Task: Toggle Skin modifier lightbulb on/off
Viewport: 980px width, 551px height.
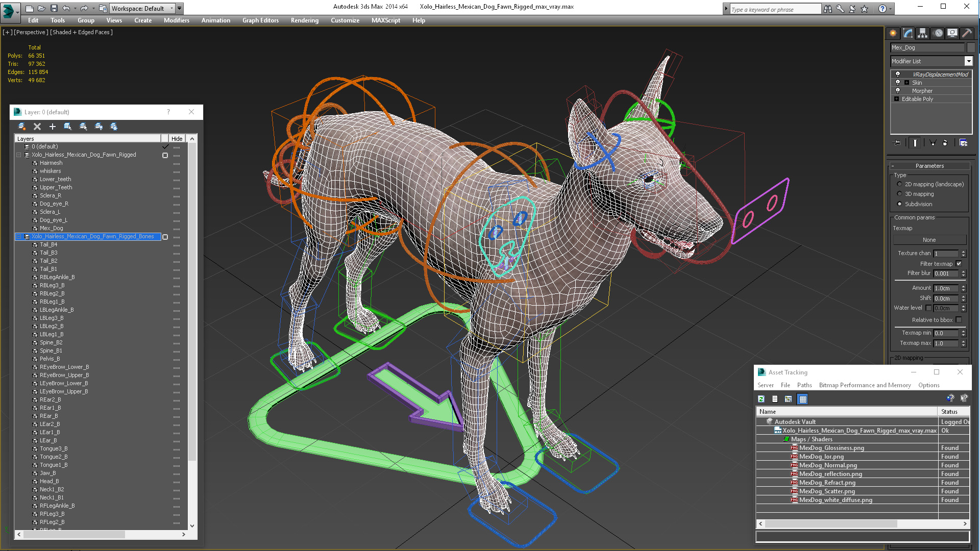Action: point(898,83)
